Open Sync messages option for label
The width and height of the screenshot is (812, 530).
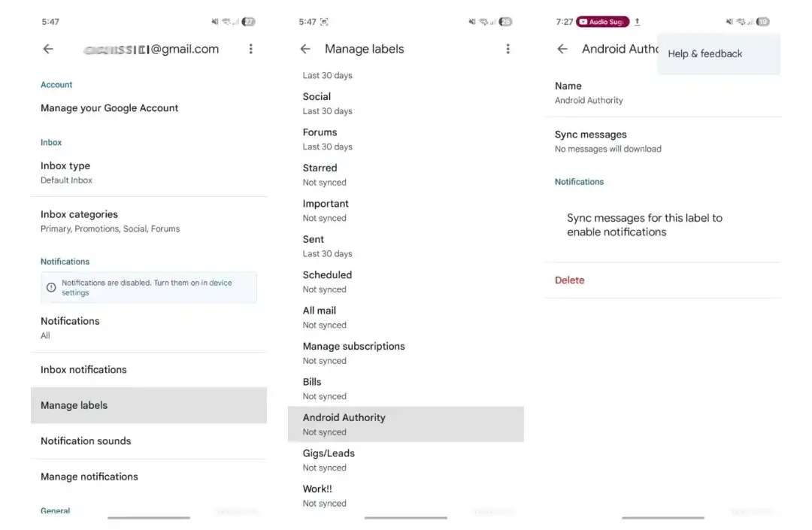pos(663,141)
